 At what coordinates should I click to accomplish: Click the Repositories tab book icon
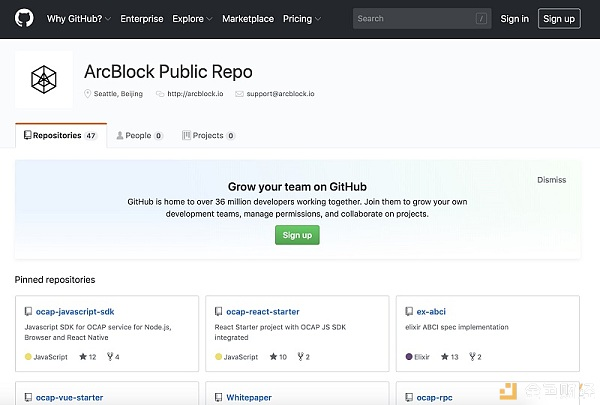(28, 135)
